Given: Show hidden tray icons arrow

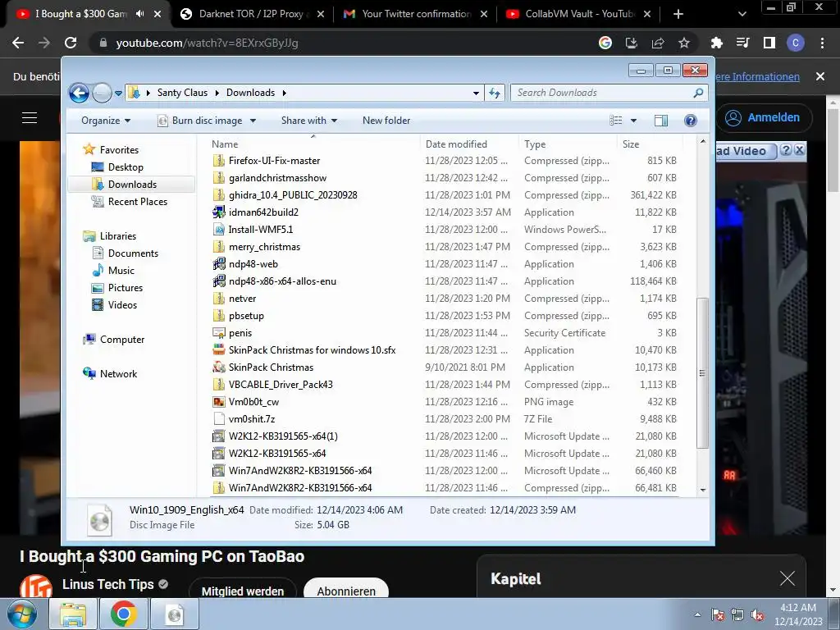Looking at the screenshot, I should 697,614.
